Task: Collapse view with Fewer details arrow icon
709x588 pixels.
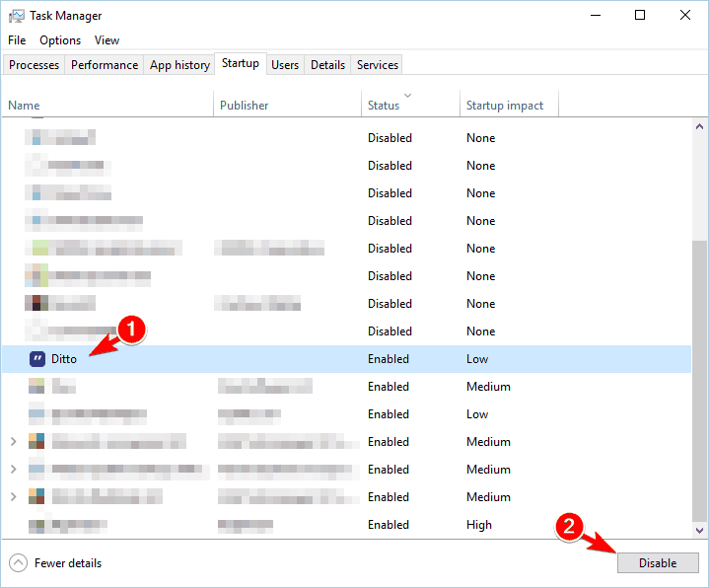Action: 18,563
